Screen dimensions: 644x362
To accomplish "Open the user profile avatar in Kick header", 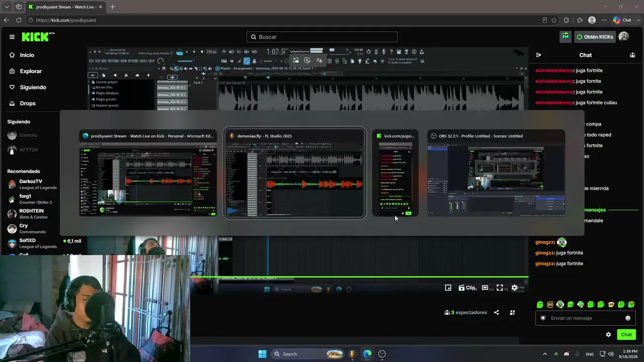I will [x=624, y=37].
